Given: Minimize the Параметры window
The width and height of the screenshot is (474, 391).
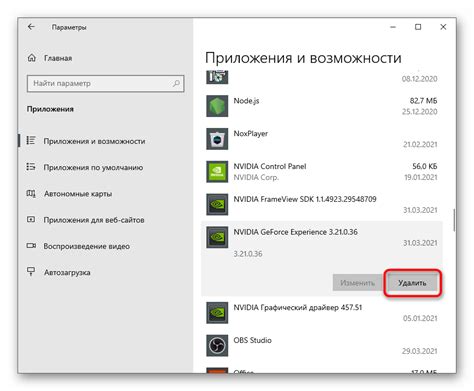Looking at the screenshot, I should [x=393, y=27].
